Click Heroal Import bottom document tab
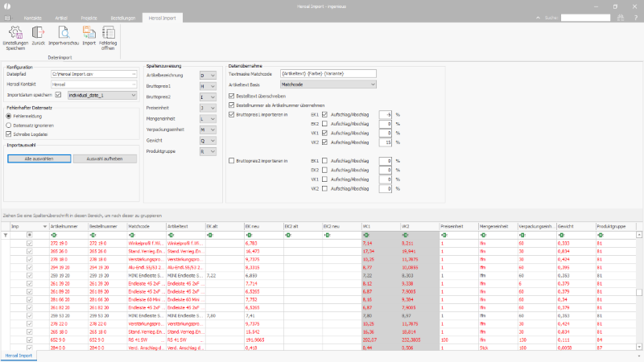The image size is (644, 362). click(x=19, y=356)
